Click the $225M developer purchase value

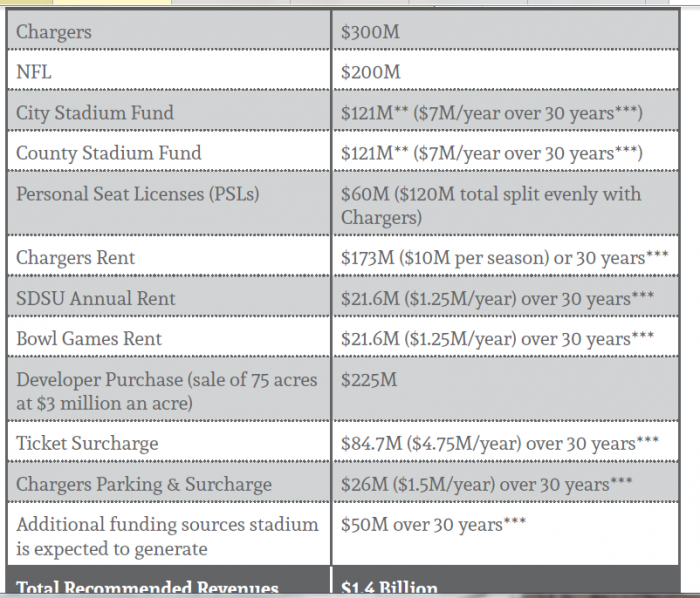point(369,380)
